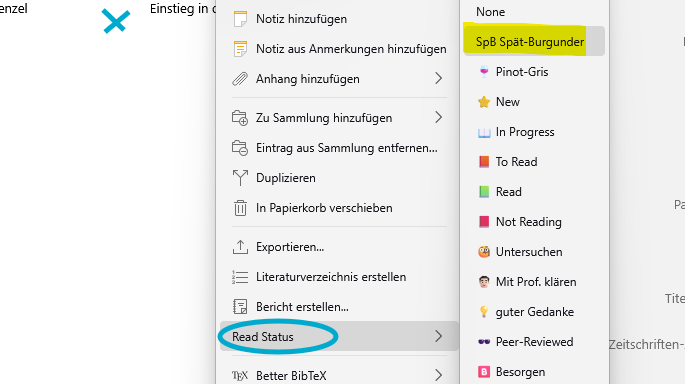Image resolution: width=685 pixels, height=384 pixels.
Task: Click the export arrow icon beside Exportieren
Action: 240,247
